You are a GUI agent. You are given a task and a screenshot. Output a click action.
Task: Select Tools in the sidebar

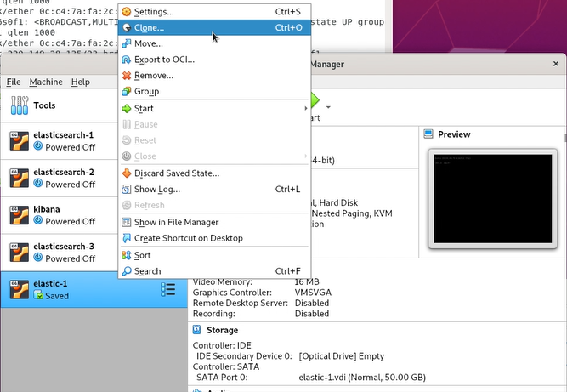click(60, 105)
